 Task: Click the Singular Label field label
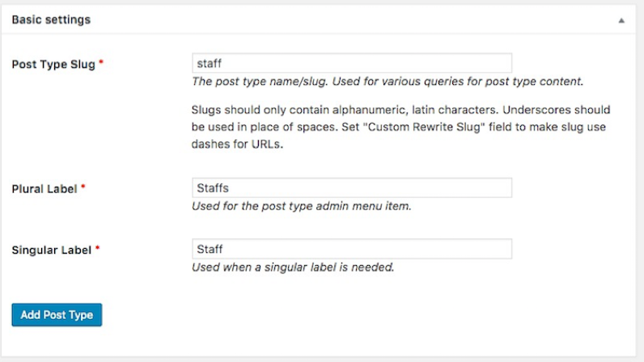coord(51,250)
